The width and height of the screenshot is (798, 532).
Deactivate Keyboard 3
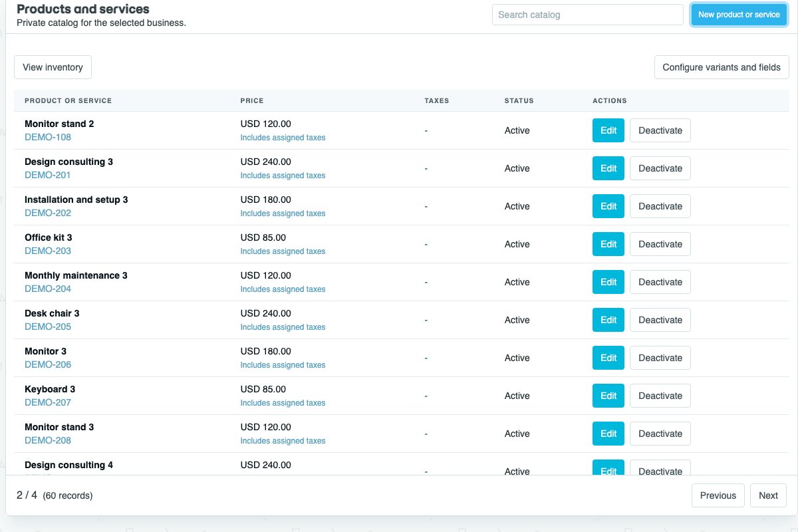660,396
